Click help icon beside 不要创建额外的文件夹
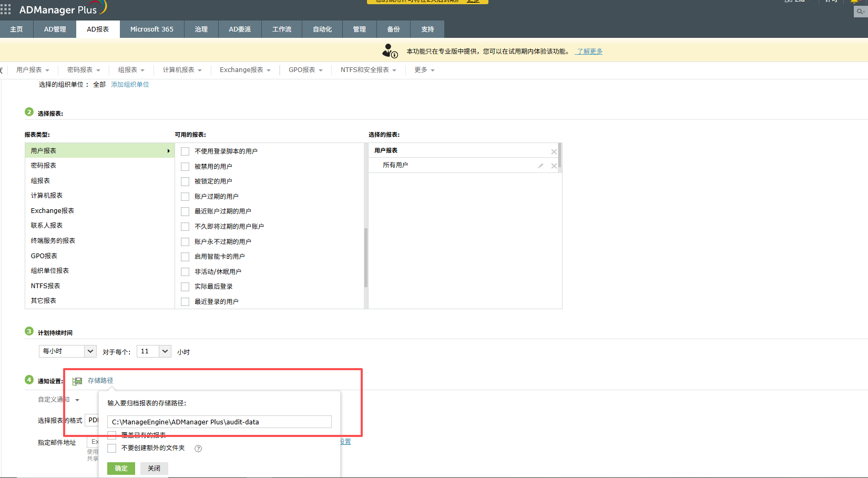Screen dimensions: 868x478 [x=198, y=449]
